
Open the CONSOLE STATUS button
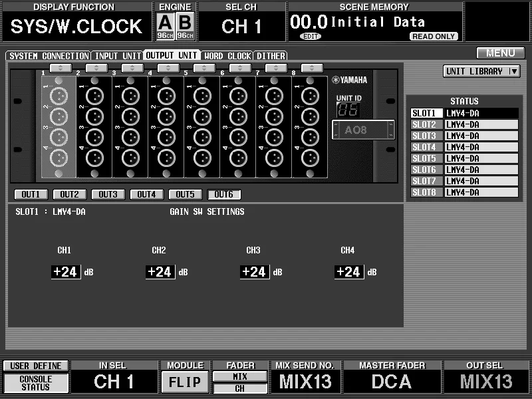click(x=36, y=383)
